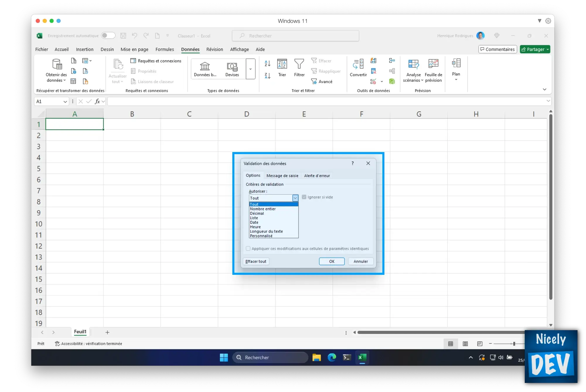Toggle Ignorer si vide checkbox
This screenshot has height=392, width=586.
(x=304, y=197)
